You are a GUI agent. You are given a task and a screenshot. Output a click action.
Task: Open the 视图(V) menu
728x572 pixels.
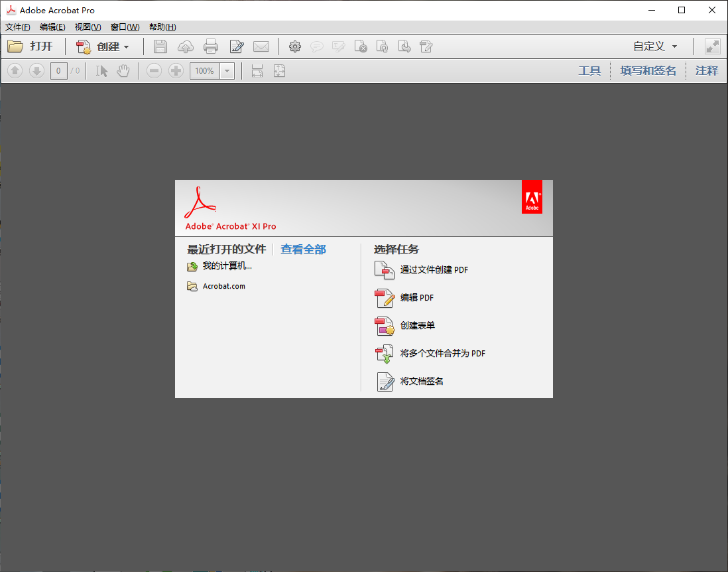click(88, 27)
